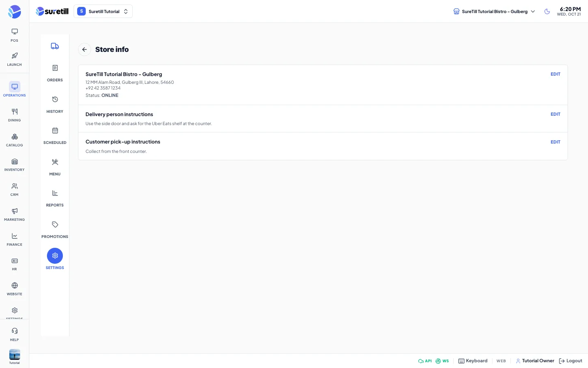Viewport: 588px width, 368px height.
Task: Click the WS connection status indicator
Action: (x=442, y=361)
